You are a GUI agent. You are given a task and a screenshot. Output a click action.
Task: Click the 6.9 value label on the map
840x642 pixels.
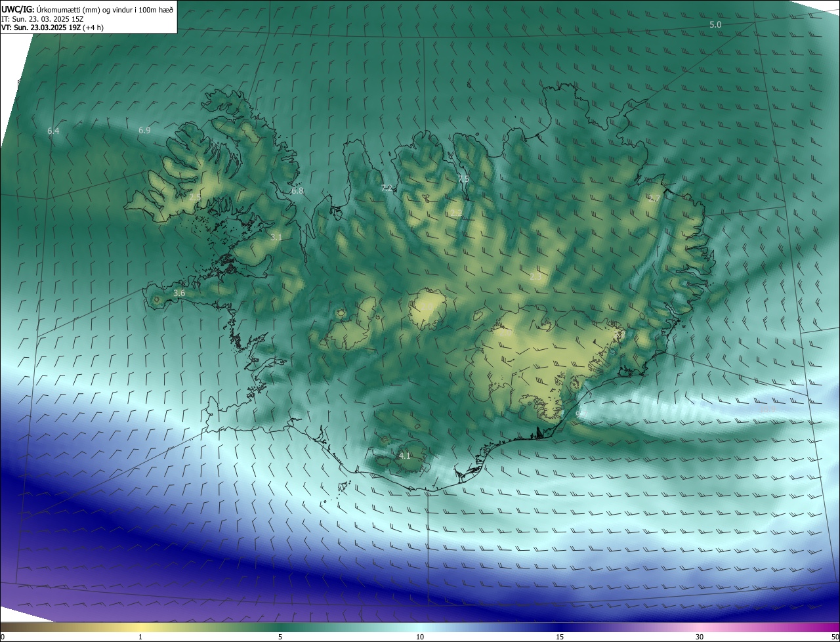pos(144,131)
